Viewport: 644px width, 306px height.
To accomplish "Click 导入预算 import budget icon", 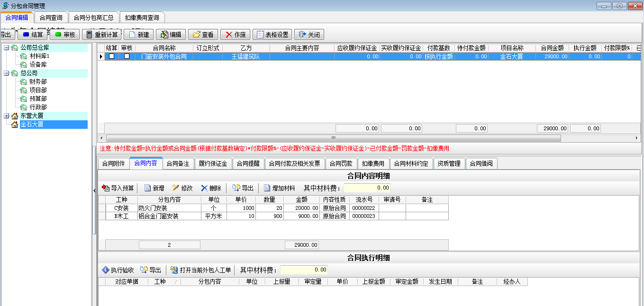I will [118, 188].
